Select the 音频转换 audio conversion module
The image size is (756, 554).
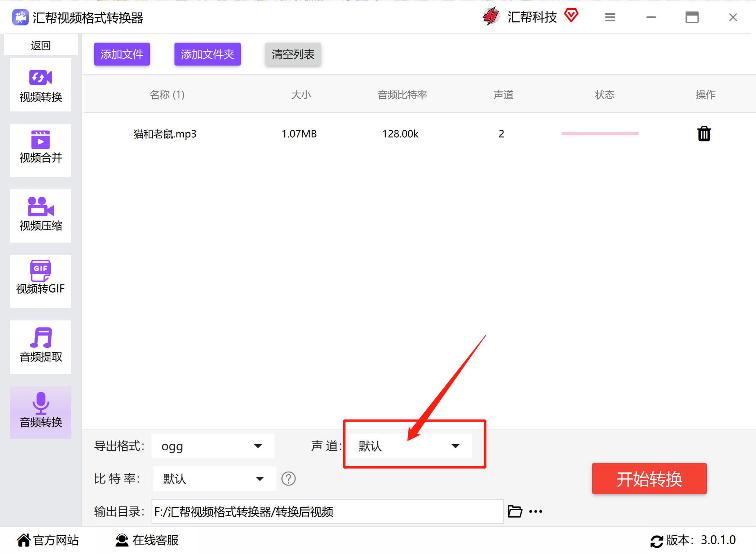pos(41,413)
